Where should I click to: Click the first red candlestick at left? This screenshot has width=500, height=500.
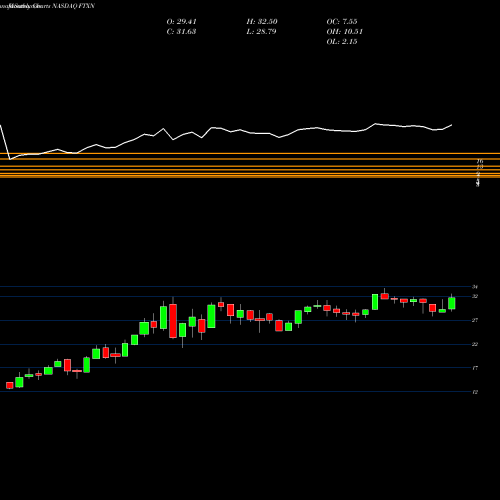[x=10, y=385]
